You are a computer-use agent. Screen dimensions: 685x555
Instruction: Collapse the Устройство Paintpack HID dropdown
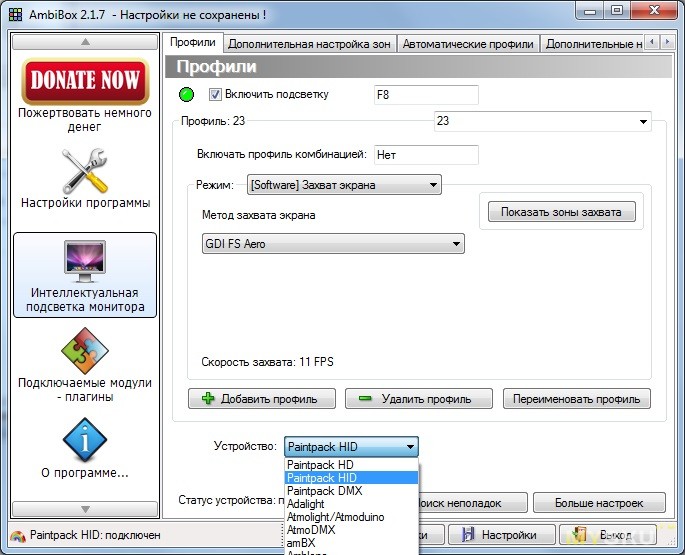[x=351, y=447]
